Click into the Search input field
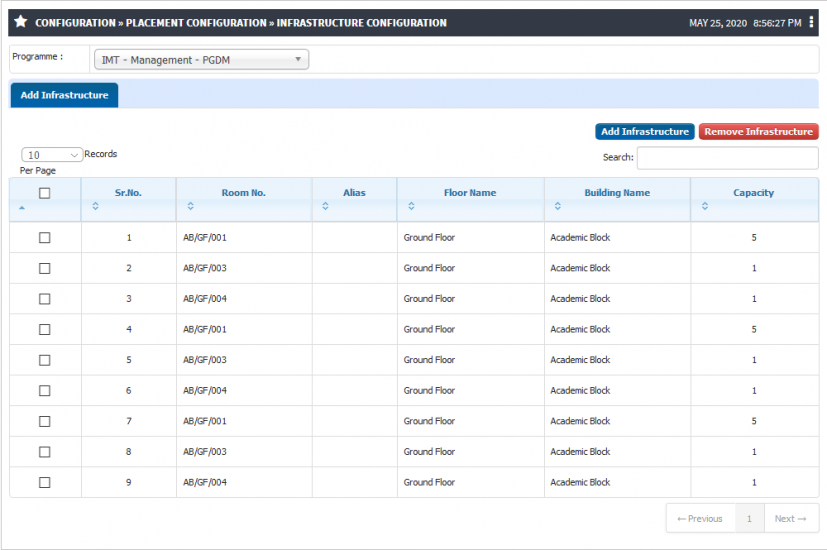The image size is (827, 550). tap(727, 158)
